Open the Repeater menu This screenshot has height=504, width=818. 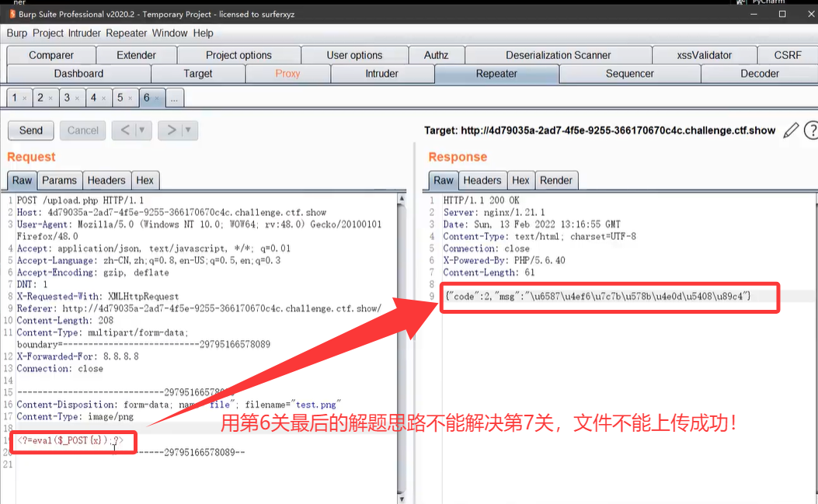click(x=127, y=33)
